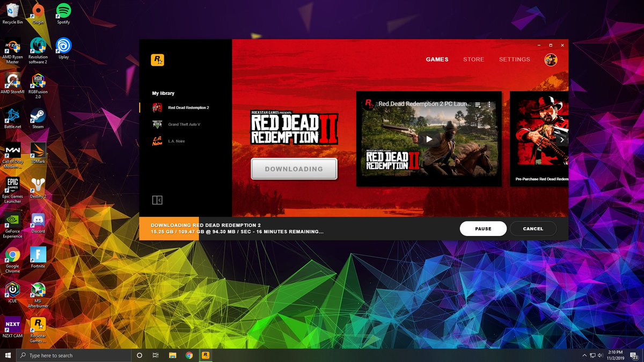644x362 pixels.
Task: Open Pre-Purchase Red Dead Redemption card
Action: tap(539, 139)
